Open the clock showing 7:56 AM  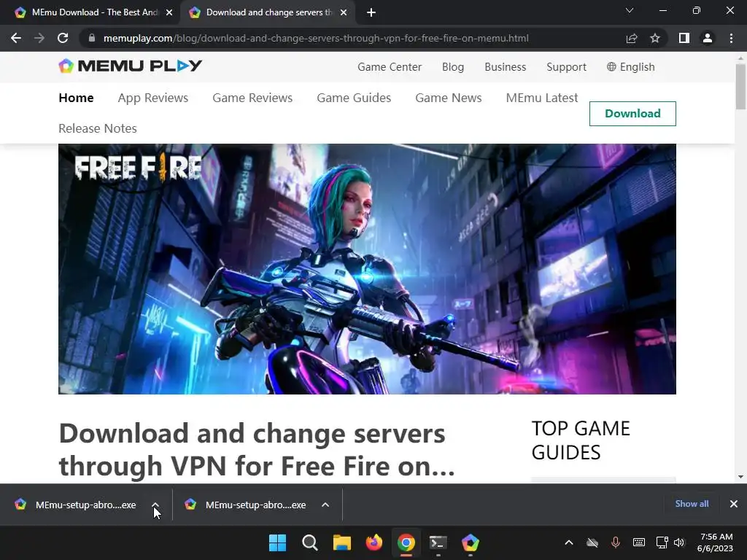coord(715,542)
